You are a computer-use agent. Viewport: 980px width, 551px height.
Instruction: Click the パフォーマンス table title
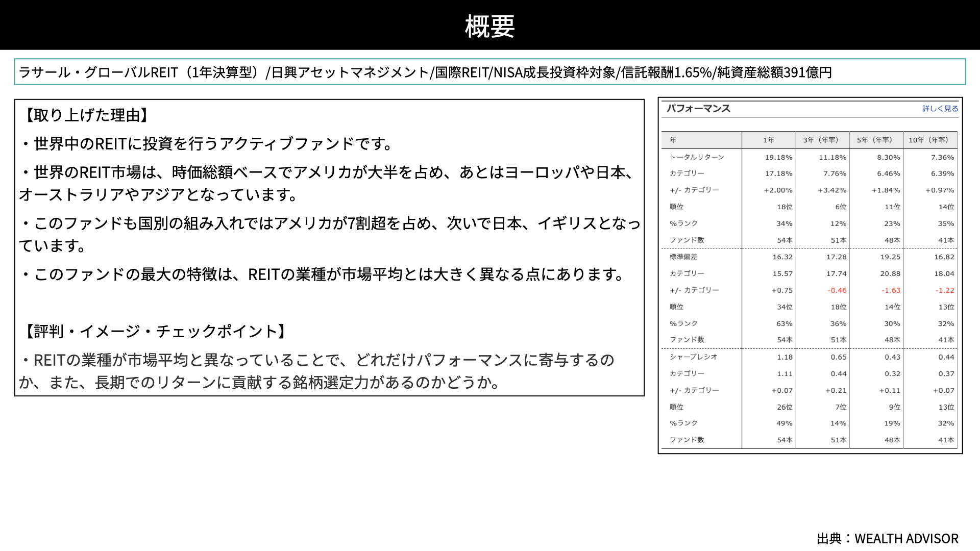[698, 109]
